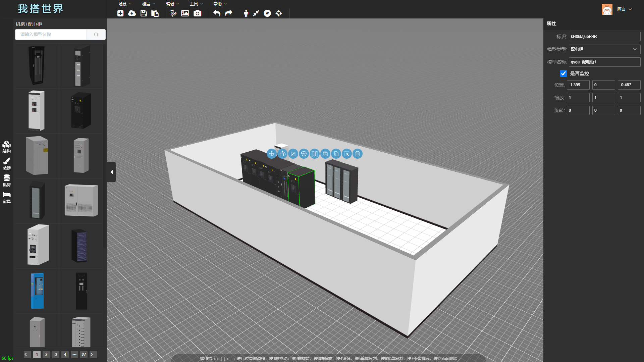Click the middle 位置 position field

coord(604,85)
